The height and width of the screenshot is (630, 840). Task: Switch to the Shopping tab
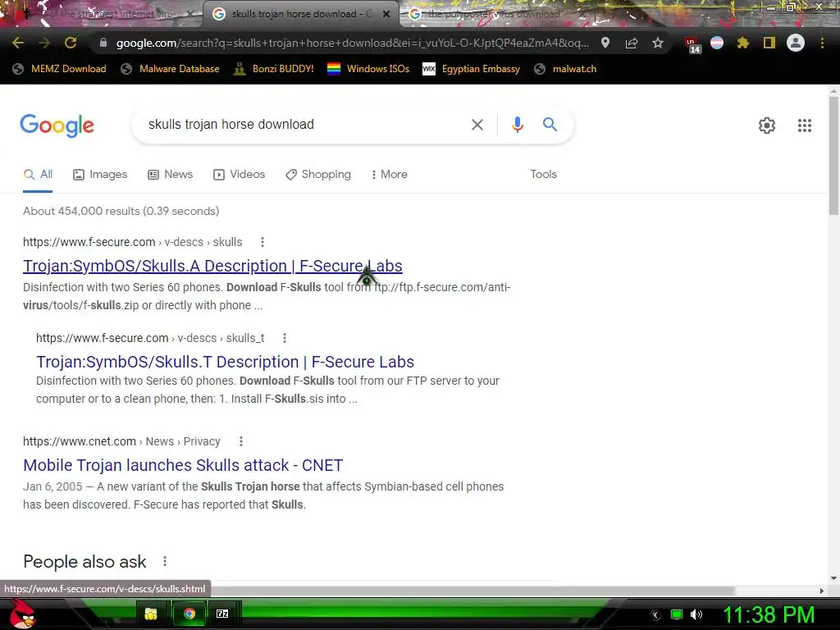click(x=318, y=174)
